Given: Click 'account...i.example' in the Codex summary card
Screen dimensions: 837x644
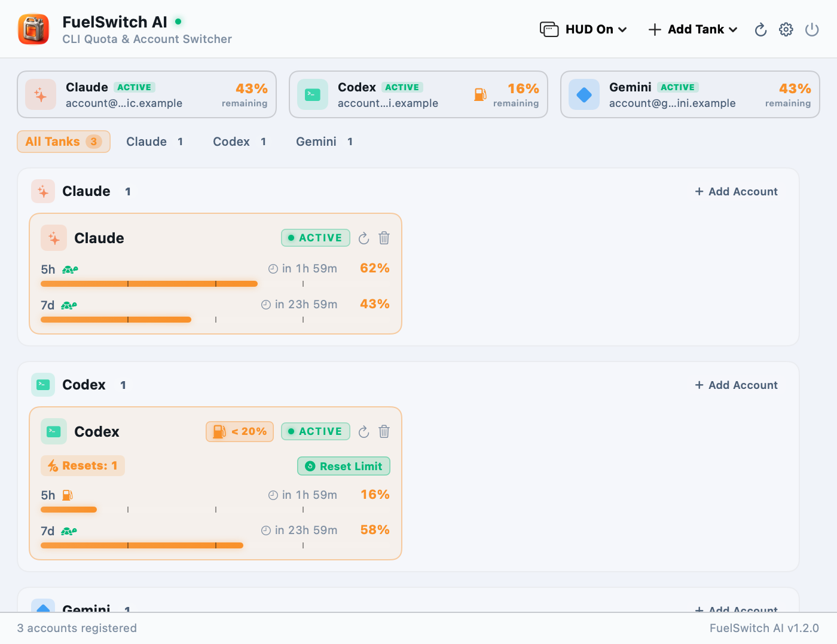Looking at the screenshot, I should 388,103.
